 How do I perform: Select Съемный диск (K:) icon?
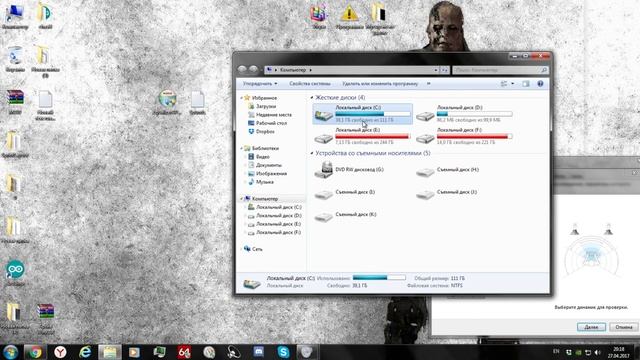pos(324,217)
